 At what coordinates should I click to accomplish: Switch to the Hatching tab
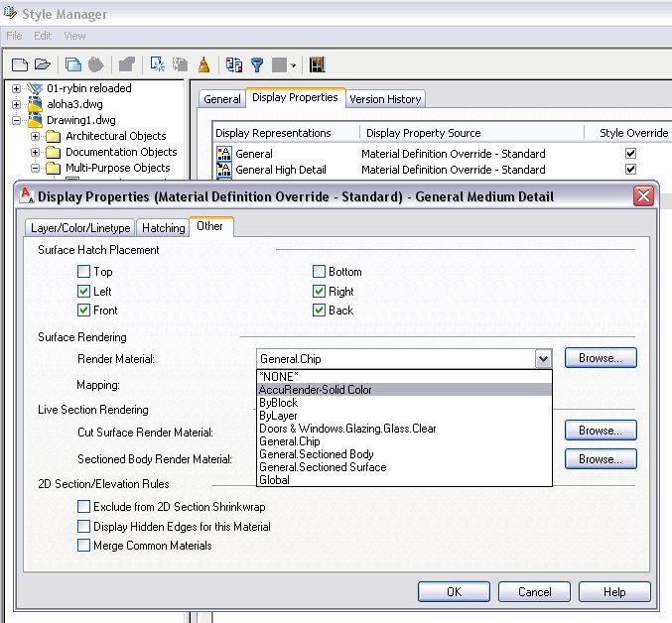pos(164,227)
